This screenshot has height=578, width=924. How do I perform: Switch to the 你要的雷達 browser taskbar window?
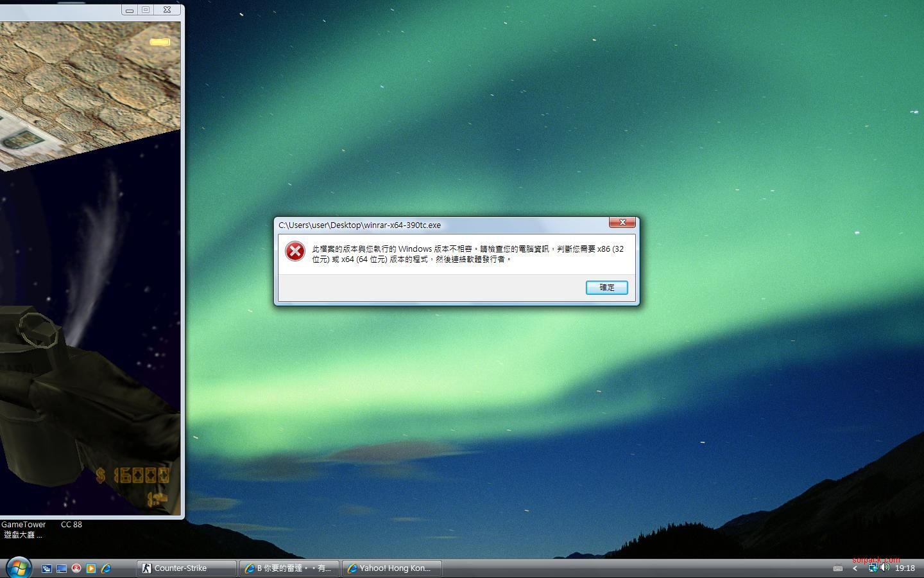(289, 568)
